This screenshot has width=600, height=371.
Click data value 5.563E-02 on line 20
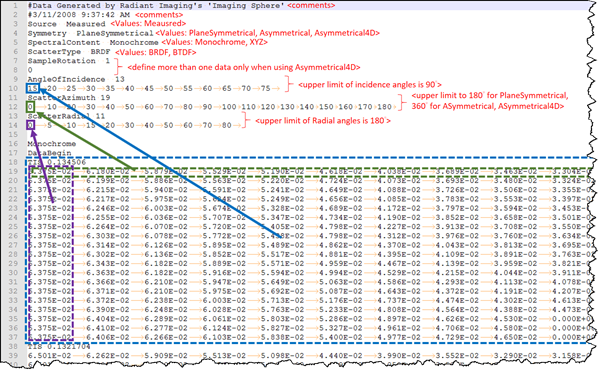[x=224, y=181]
